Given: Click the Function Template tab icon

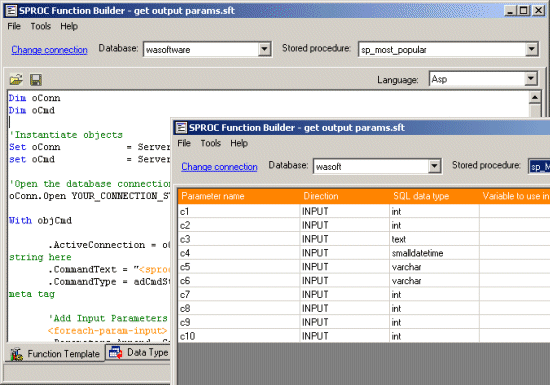Looking at the screenshot, I should [16, 354].
